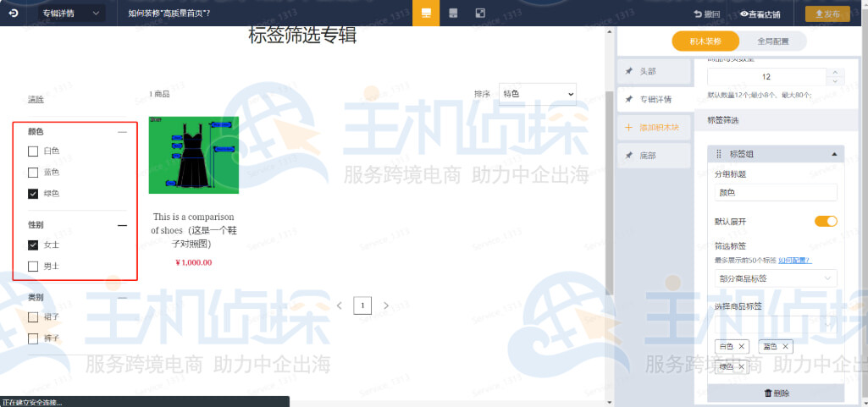Screen dimensions: 868x407
Task: Click the 撤回 undo button
Action: point(706,14)
